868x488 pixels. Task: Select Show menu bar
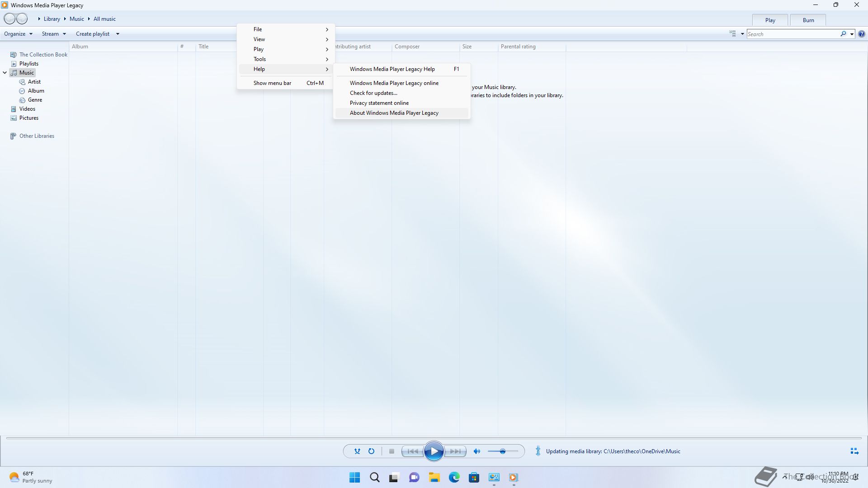(x=286, y=83)
